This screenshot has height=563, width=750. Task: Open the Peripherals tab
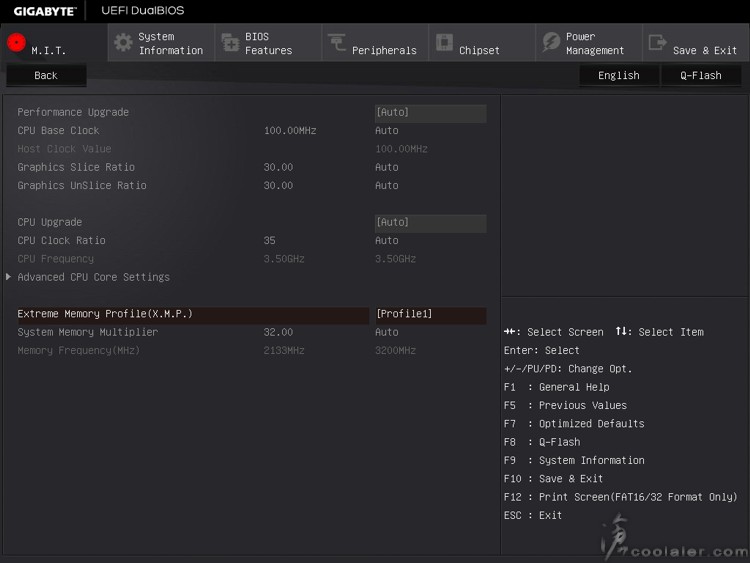point(375,43)
